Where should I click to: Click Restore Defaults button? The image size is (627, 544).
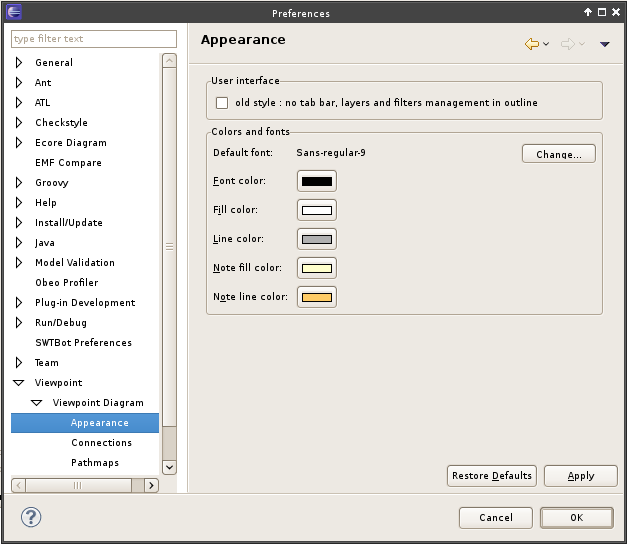point(491,476)
